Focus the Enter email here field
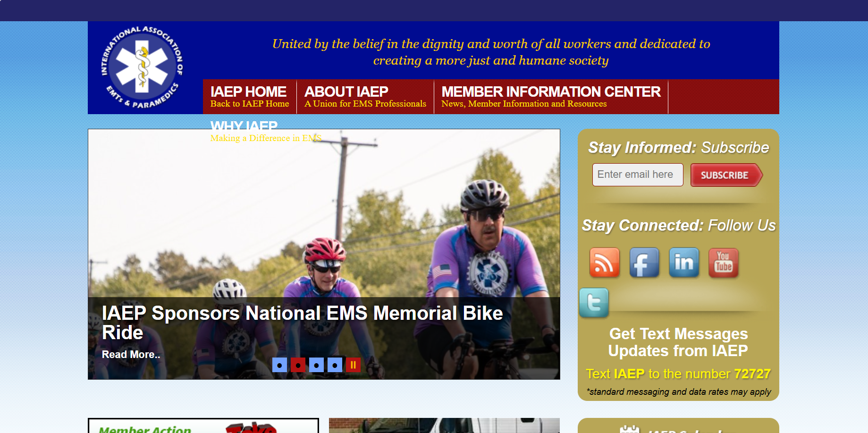Image resolution: width=868 pixels, height=433 pixels. point(638,175)
